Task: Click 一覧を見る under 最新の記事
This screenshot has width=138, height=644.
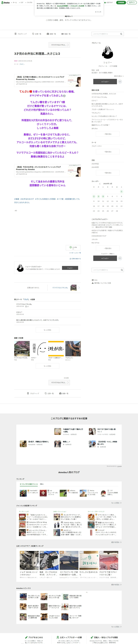Action: pos(108,134)
